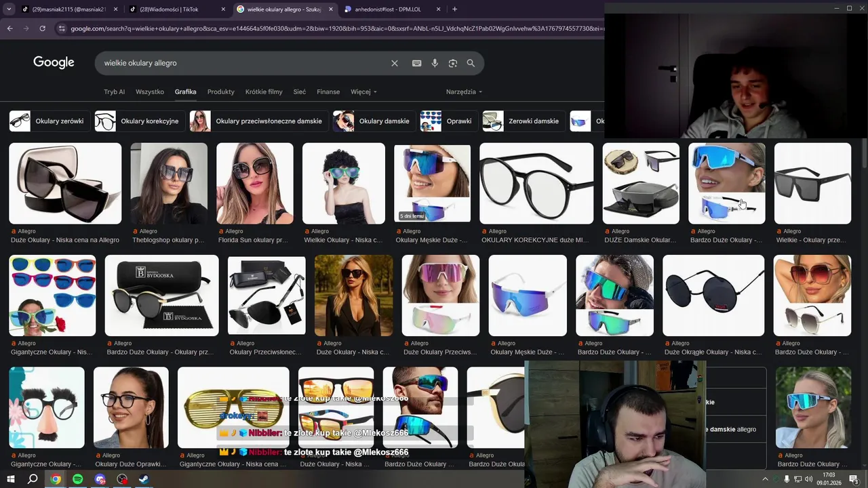
Task: Select the Okulary damskie filter chip
Action: pyautogui.click(x=373, y=121)
